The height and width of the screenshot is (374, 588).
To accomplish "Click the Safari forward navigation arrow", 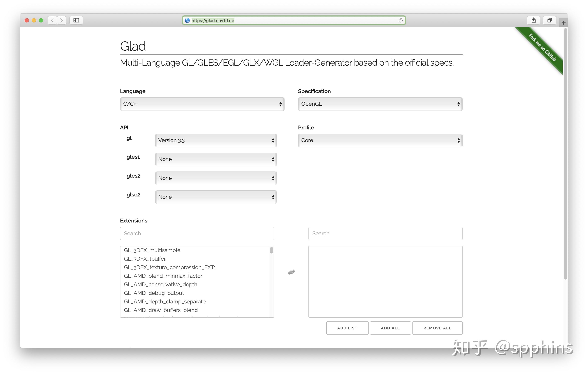I will pos(62,20).
